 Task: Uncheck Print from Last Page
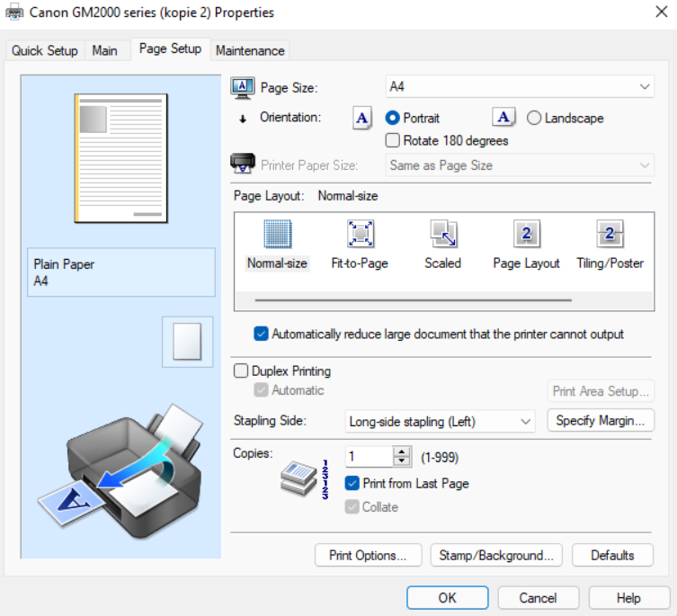[352, 483]
